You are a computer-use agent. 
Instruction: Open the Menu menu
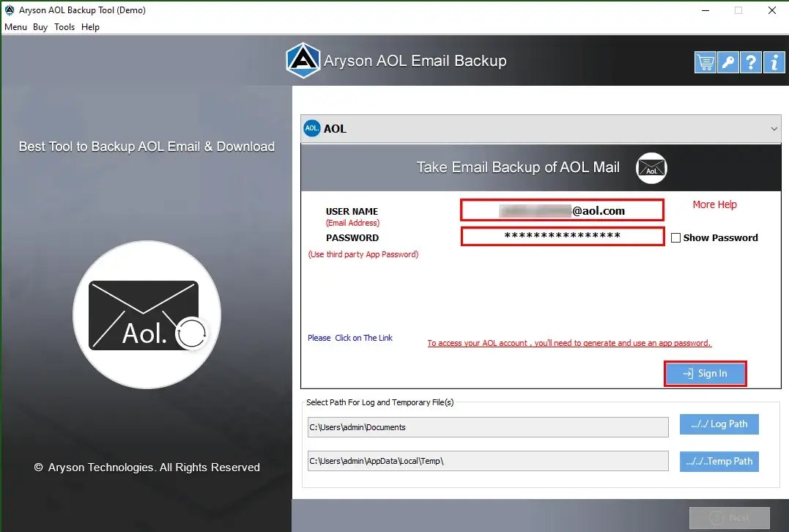tap(15, 27)
